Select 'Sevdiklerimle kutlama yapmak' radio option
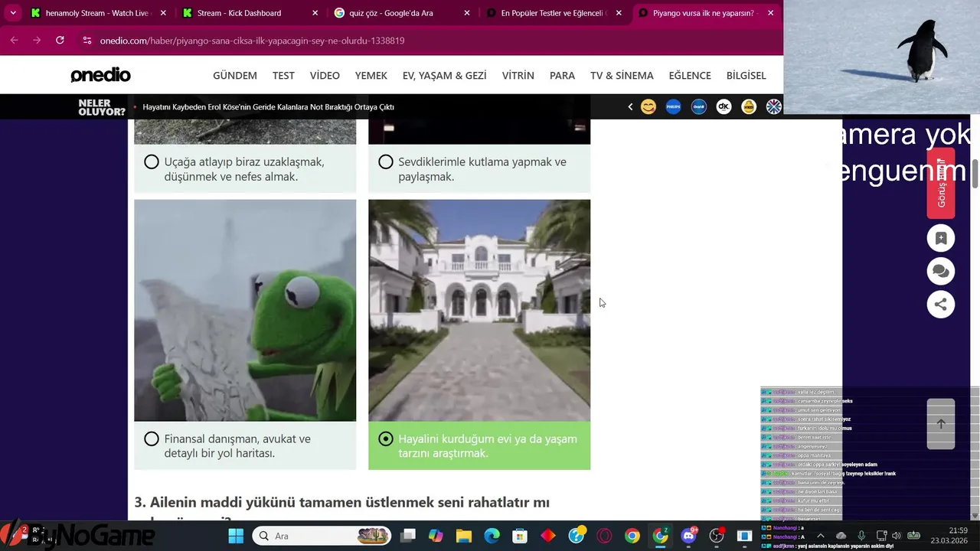 [x=386, y=162]
